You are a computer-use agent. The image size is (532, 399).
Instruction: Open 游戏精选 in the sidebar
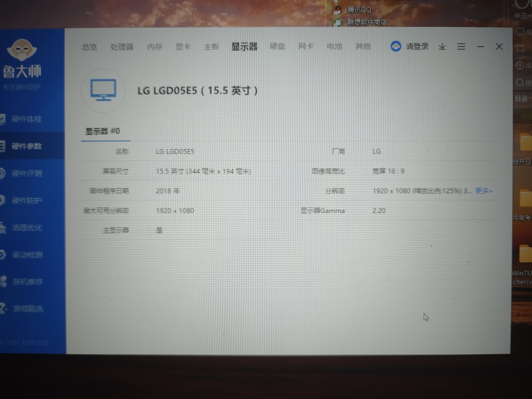coord(28,309)
